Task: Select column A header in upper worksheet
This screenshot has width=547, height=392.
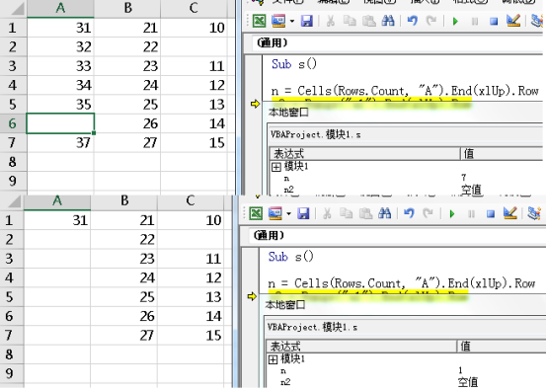Action: click(60, 8)
